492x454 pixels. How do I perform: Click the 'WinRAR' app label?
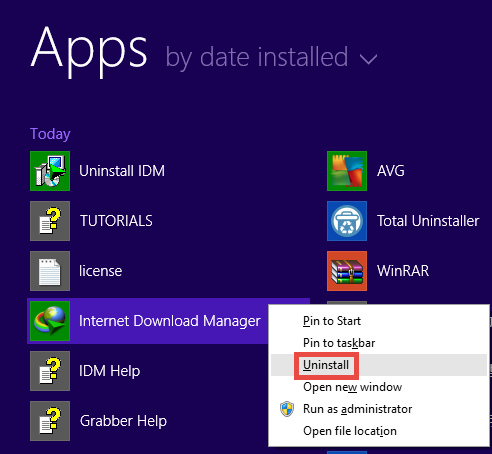403,271
